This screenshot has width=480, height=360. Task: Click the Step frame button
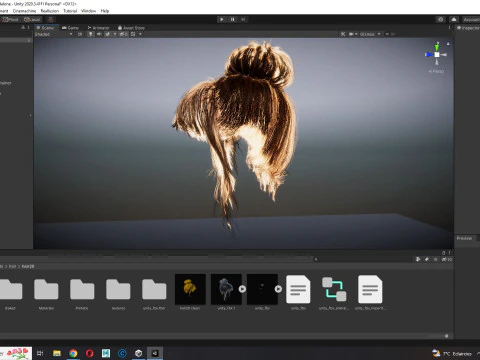243,19
